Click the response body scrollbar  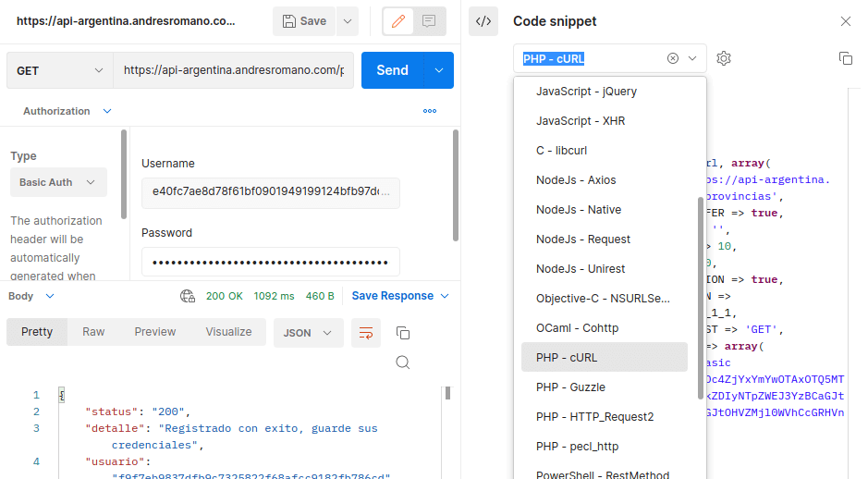click(447, 393)
